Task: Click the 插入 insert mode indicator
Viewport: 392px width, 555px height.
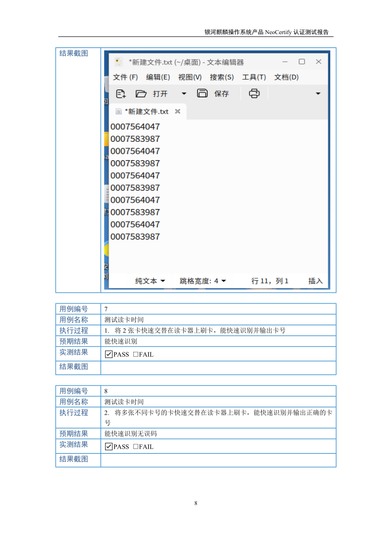Action: 315,281
